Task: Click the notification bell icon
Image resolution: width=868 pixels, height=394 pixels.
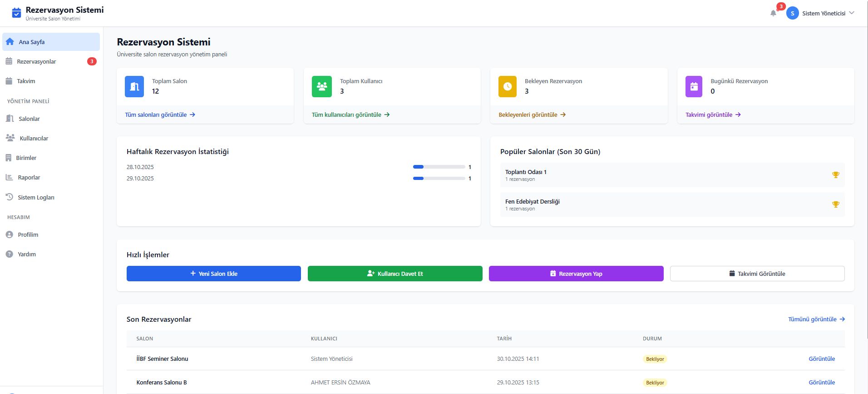Action: coord(773,13)
